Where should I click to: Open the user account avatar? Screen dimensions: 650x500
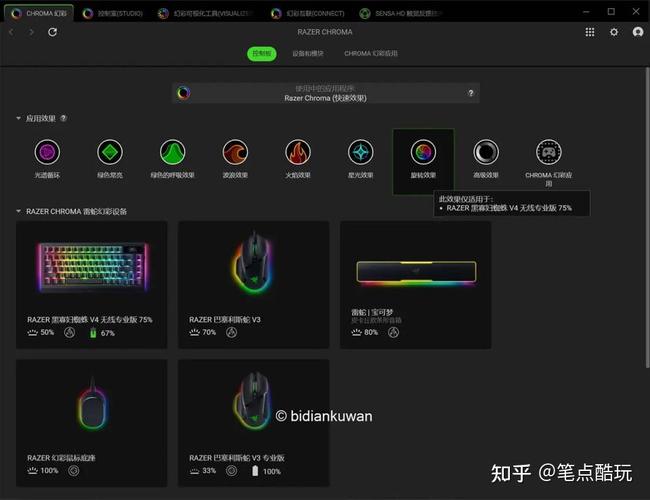(x=638, y=32)
